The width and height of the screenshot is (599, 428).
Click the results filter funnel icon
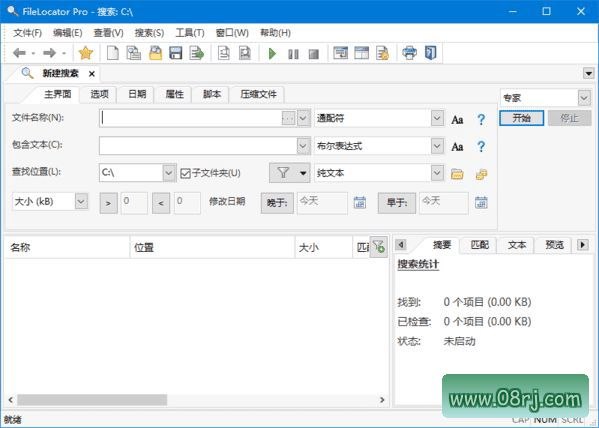tap(379, 247)
